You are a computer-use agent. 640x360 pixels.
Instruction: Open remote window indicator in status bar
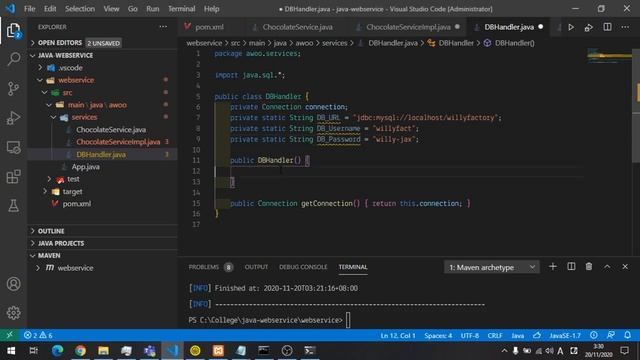[x=9, y=335]
